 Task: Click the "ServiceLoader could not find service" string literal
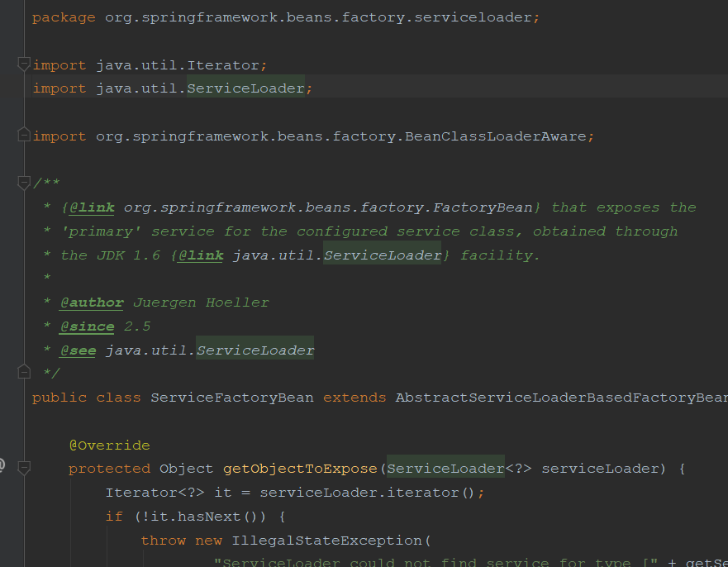(435, 562)
